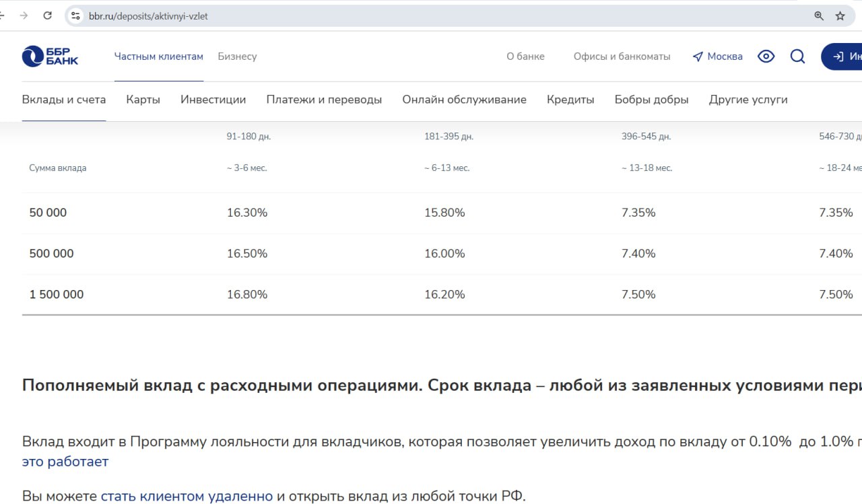
Task: Click the site information icon in address bar
Action: 75,16
